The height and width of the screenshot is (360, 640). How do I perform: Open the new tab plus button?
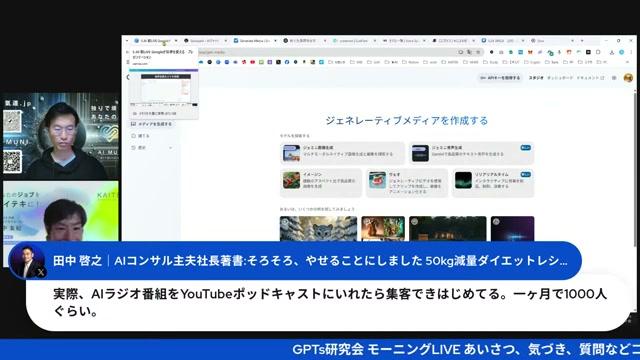point(582,41)
